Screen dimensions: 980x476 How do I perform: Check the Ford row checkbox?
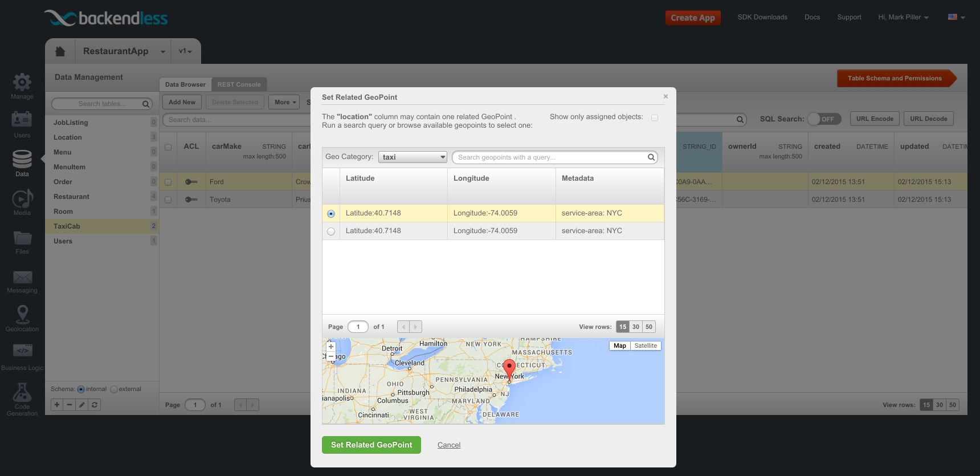pyautogui.click(x=168, y=182)
